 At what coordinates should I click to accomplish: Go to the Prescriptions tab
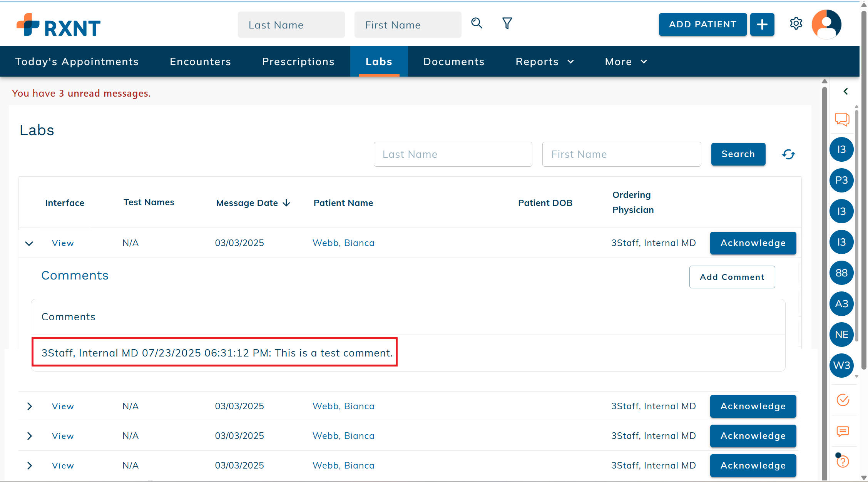(298, 62)
